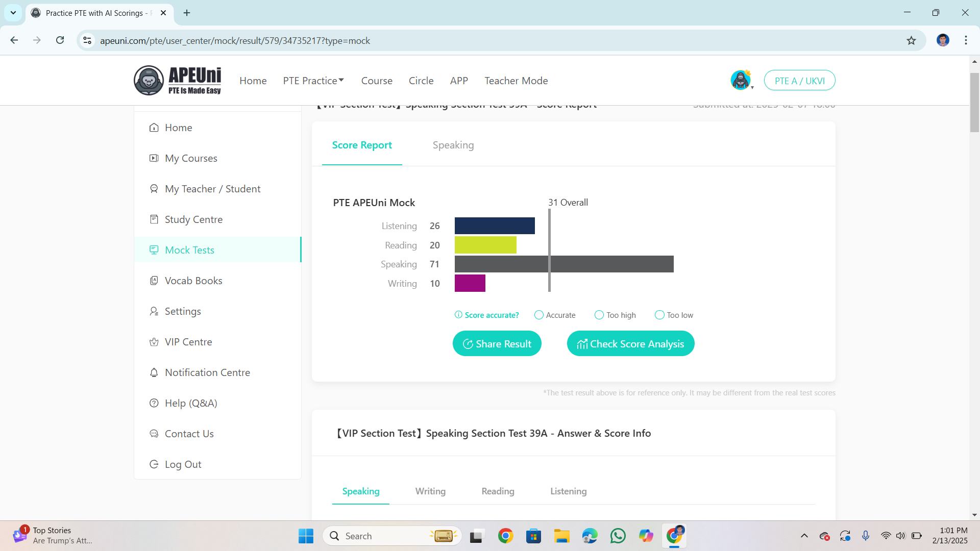The height and width of the screenshot is (551, 980).
Task: Open WhatsApp from the taskbar
Action: 618,536
